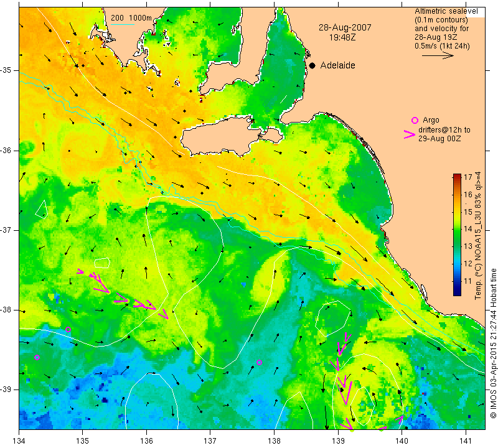The width and height of the screenshot is (498, 448).
Task: Click latitude axis label '-35'
Action: [x=6, y=70]
